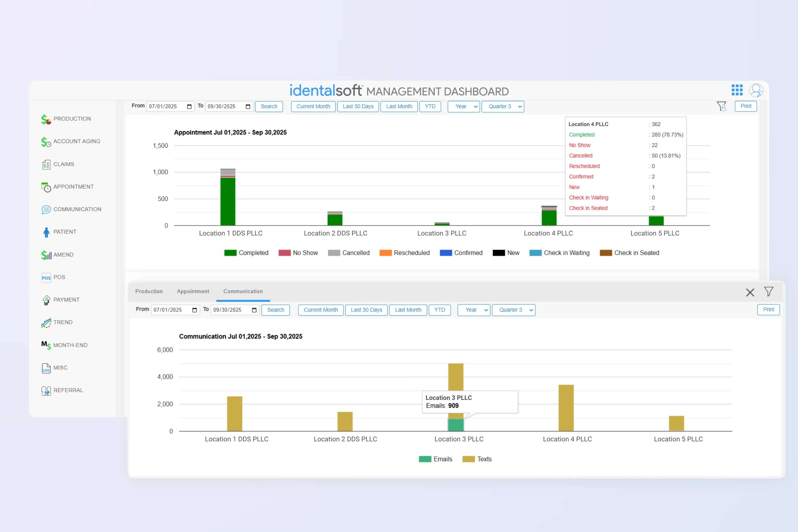Open the top Quarter 3 dropdown

pyautogui.click(x=502, y=107)
